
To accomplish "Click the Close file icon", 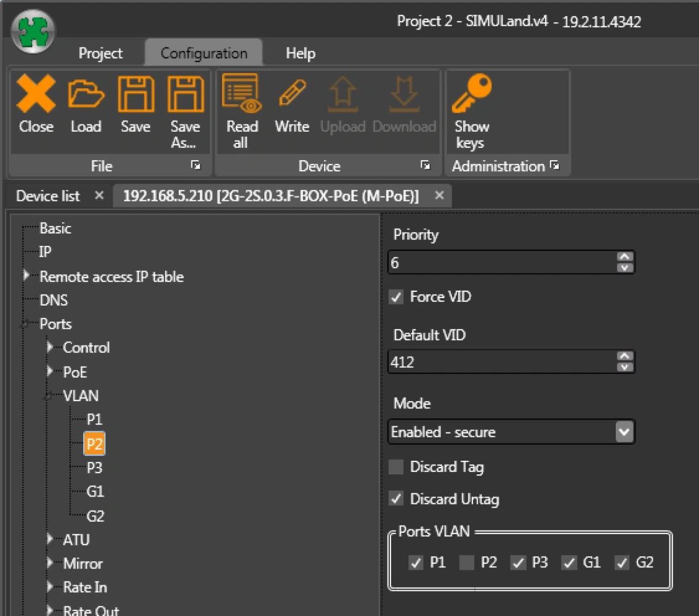I will point(36,95).
